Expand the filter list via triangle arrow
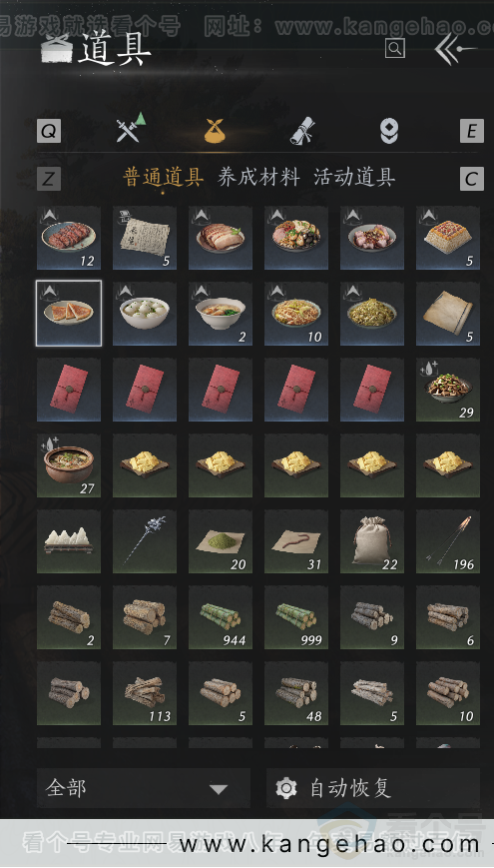 pos(220,789)
